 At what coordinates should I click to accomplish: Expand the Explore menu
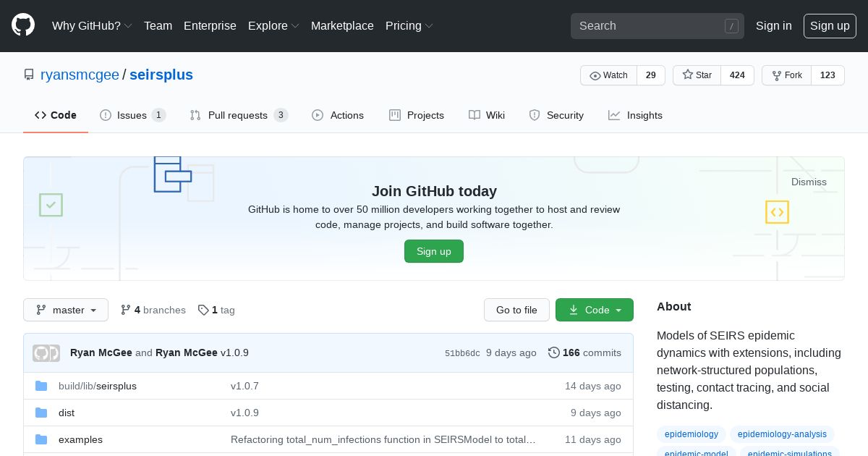pos(273,25)
